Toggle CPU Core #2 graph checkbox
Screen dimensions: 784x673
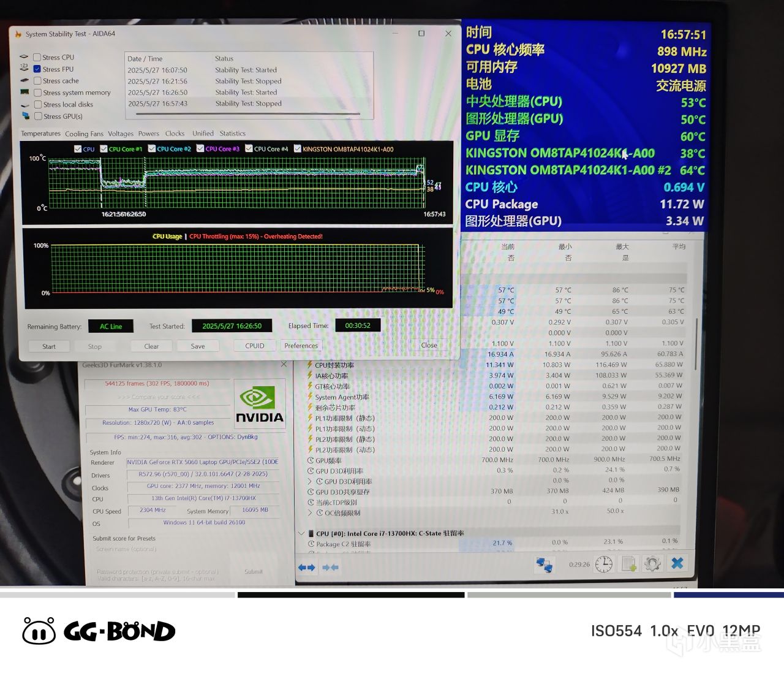(151, 149)
